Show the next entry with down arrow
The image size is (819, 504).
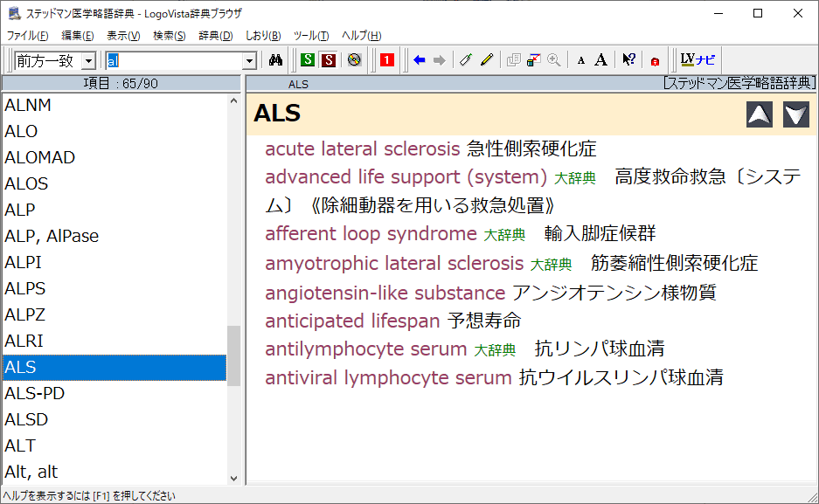[x=796, y=114]
